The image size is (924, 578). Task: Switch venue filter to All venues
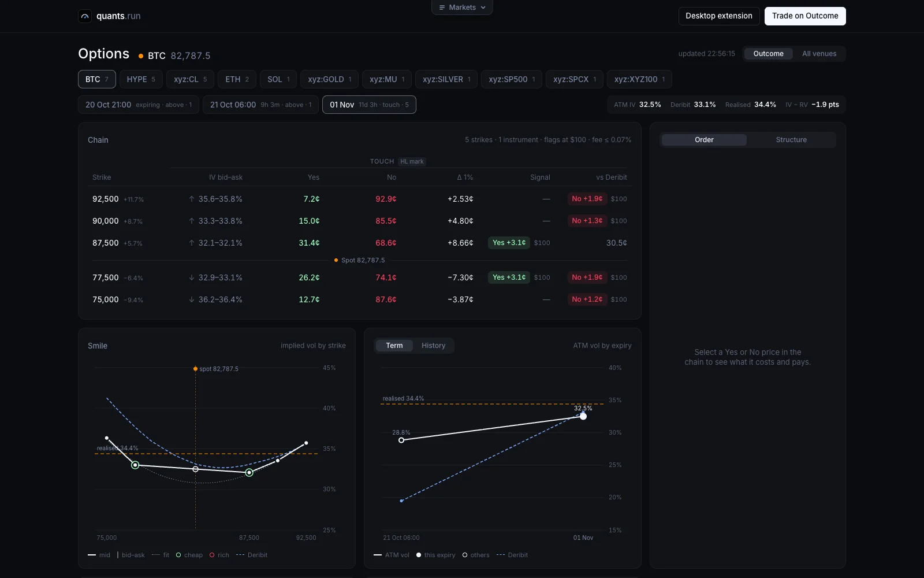point(819,54)
